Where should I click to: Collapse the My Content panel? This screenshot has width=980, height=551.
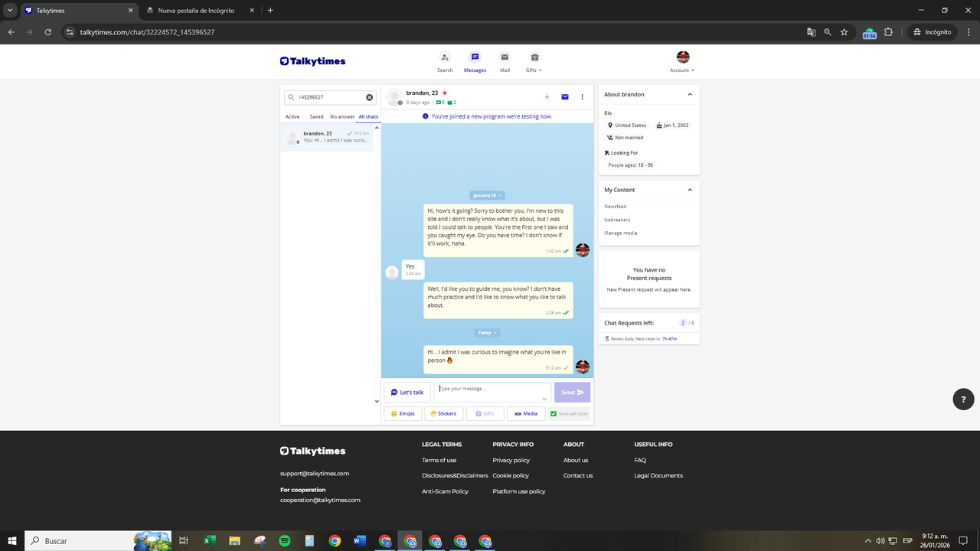(690, 190)
